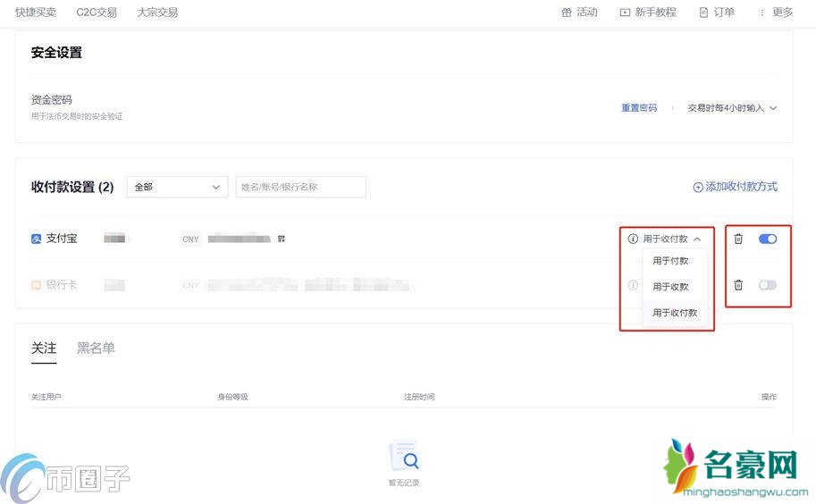Viewport: 816px width, 504px height.
Task: Open the 全部 payment type filter dropdown
Action: click(x=177, y=187)
